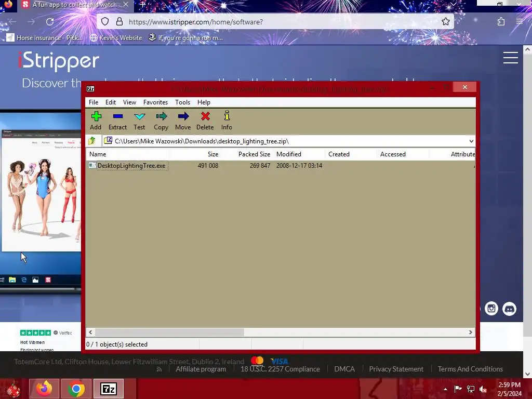This screenshot has width=532, height=399.
Task: Click the 7-Zip taskbar button
Action: pos(109,389)
